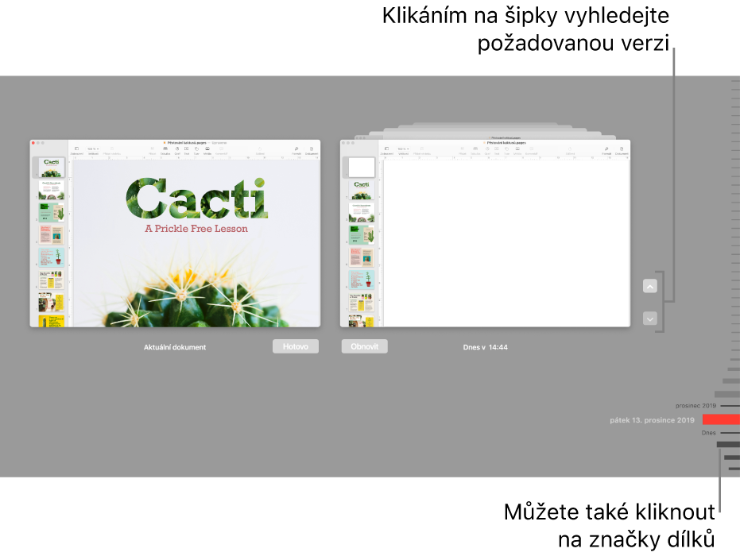Click the Cacti title on the current document page

pyautogui.click(x=197, y=198)
